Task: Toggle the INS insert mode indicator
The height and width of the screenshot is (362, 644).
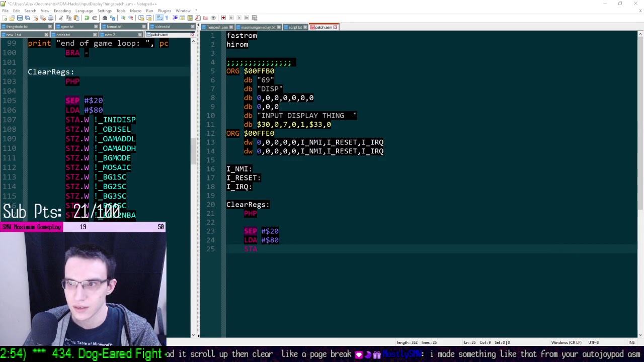Action: (631, 342)
